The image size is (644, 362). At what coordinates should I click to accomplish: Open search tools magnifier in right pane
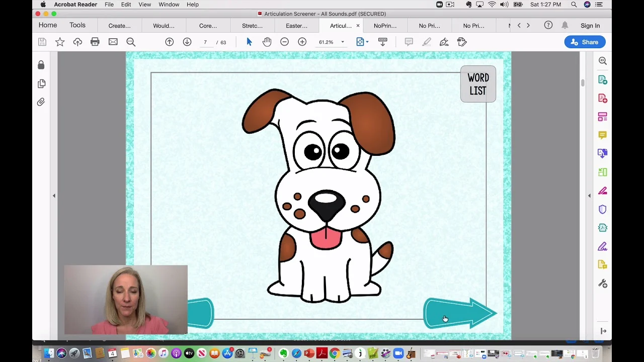[603, 61]
